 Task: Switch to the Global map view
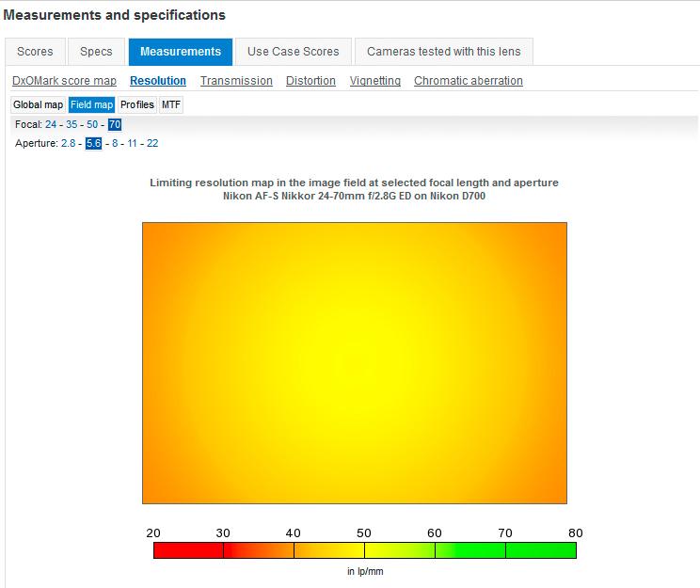click(38, 105)
